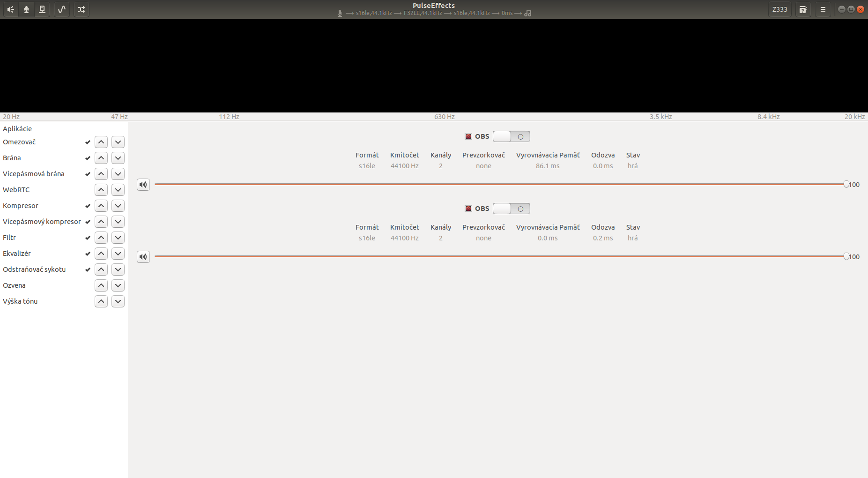This screenshot has height=478, width=868.
Task: Move WebRTC down in the effects list
Action: click(x=118, y=190)
